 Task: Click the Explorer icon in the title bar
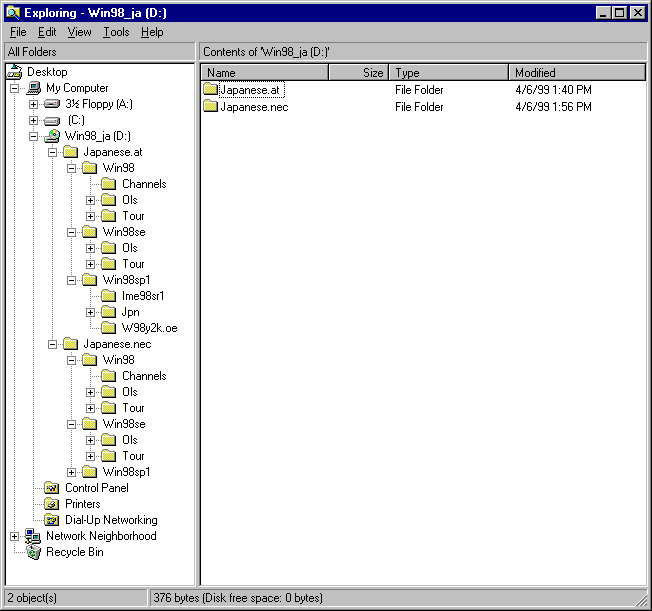13,13
